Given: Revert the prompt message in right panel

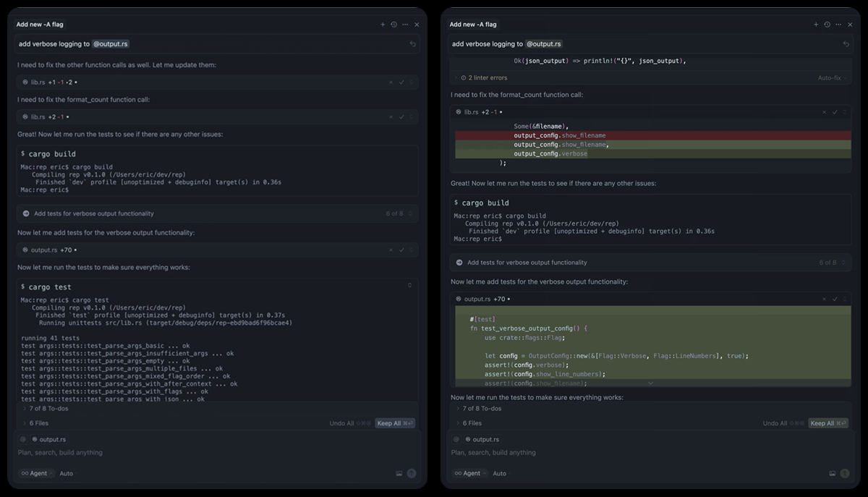Looking at the screenshot, I should point(846,44).
